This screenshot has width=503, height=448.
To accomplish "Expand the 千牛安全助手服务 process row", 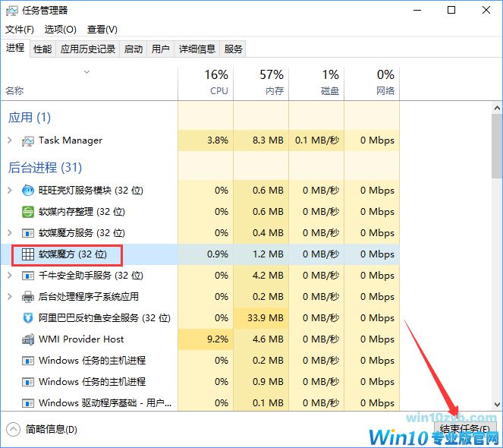I will [x=10, y=276].
